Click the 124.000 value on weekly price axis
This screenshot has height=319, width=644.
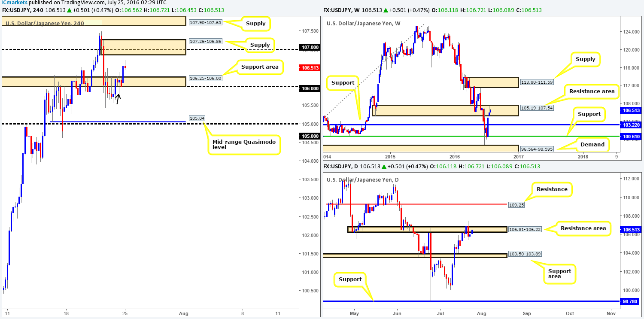630,32
